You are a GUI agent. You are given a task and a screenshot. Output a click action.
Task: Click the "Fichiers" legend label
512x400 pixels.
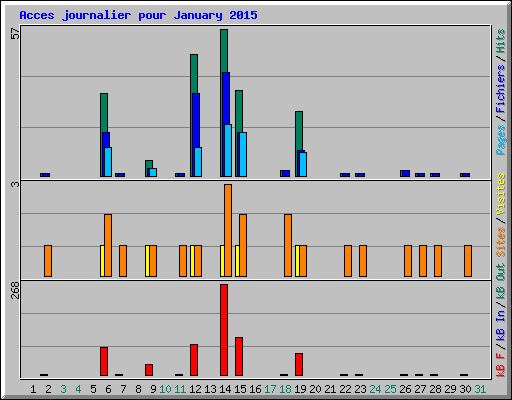500,89
